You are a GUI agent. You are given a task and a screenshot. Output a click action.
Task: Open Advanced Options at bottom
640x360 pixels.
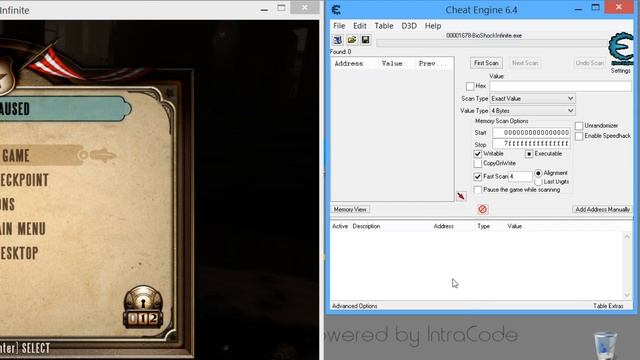point(354,306)
